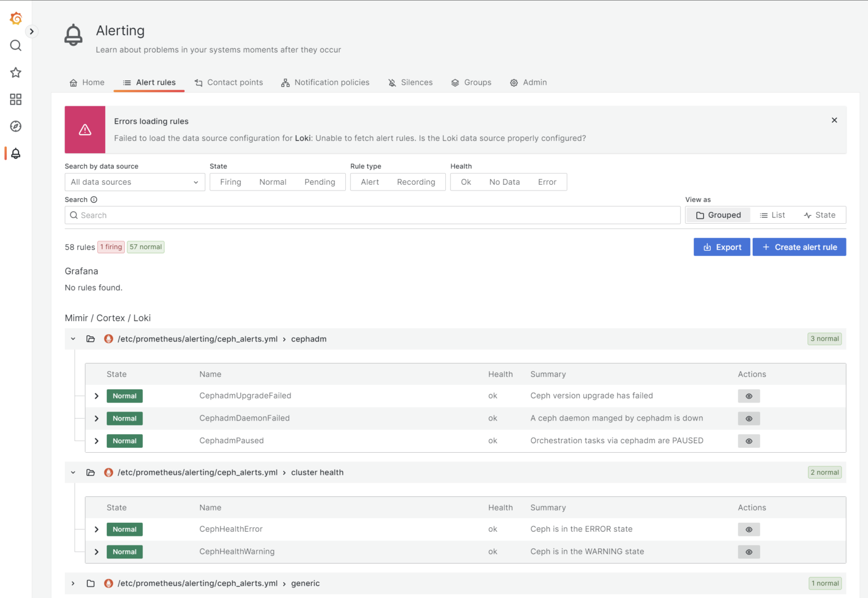Open Dashboards from the sidebar grid icon

(16, 99)
